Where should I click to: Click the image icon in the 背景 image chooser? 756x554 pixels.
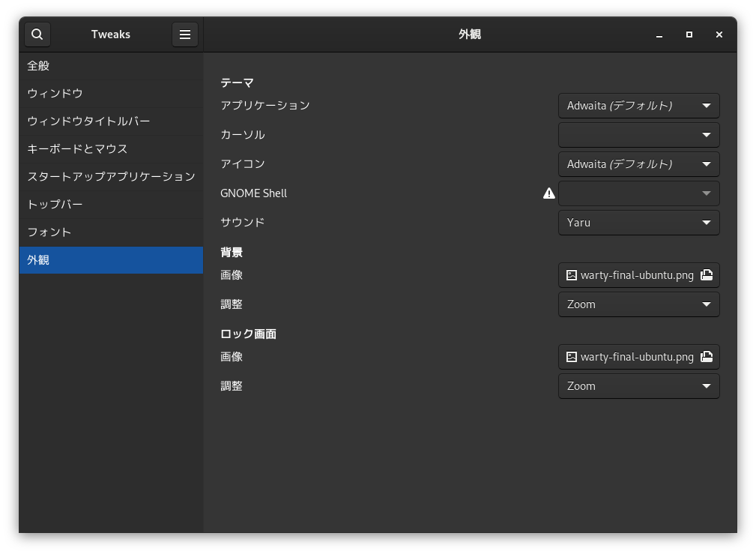[x=572, y=275]
